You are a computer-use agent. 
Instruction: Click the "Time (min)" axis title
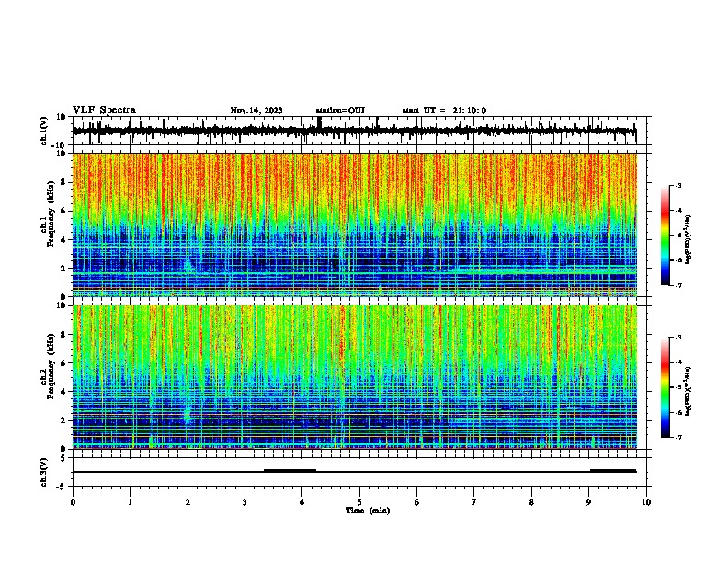(368, 511)
